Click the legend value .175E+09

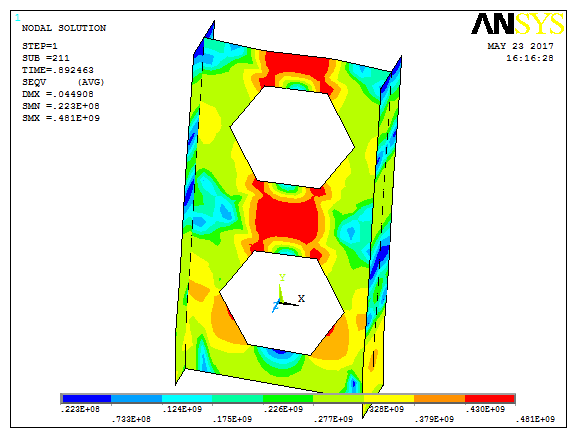pyautogui.click(x=232, y=419)
